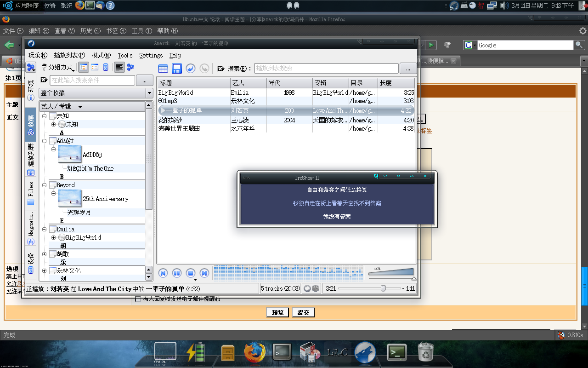Viewport: 588px width, 368px height.
Task: Clear the collection filter using black arrow icon
Action: [44, 80]
